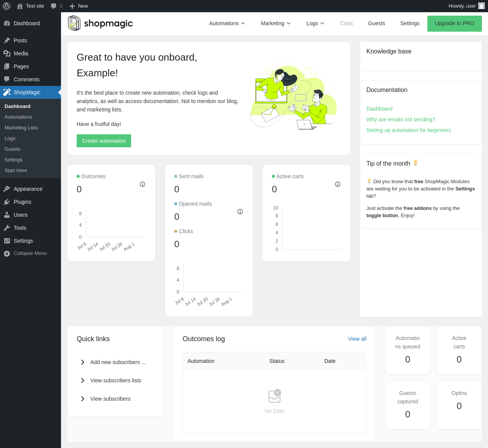This screenshot has height=448, width=488.
Task: Click the Howdy, user text
Action: (x=462, y=6)
